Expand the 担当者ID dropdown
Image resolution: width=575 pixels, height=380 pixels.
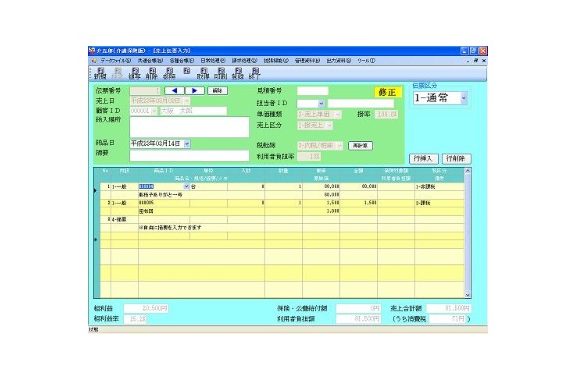321,103
